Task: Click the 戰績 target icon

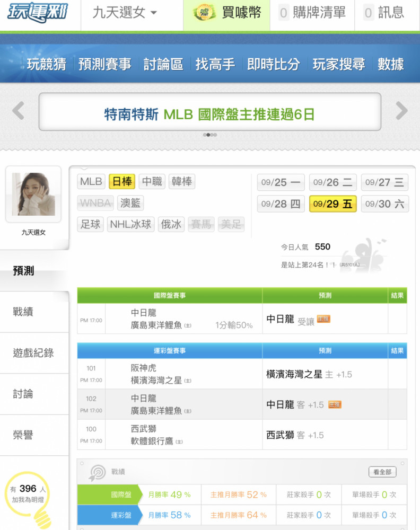Action: pyautogui.click(x=97, y=472)
